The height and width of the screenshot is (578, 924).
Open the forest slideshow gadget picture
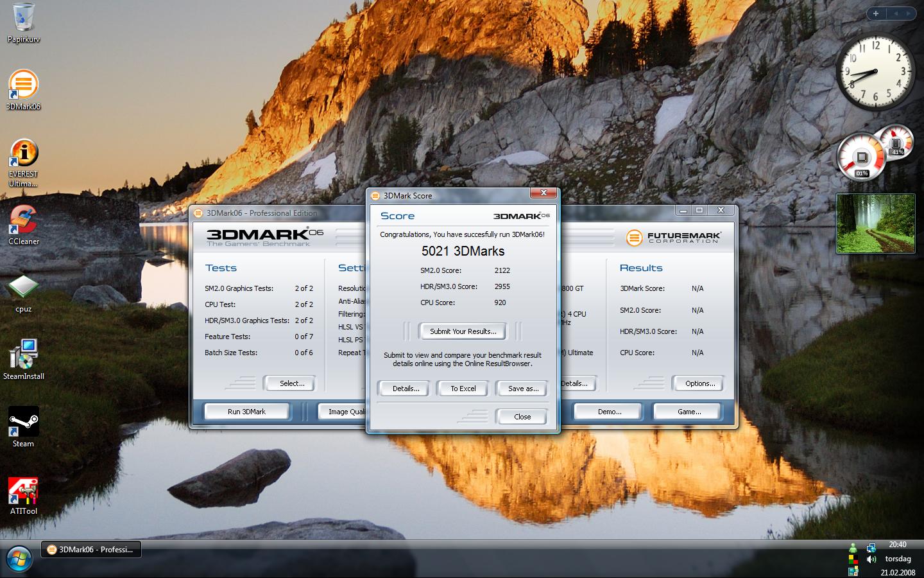pyautogui.click(x=875, y=223)
